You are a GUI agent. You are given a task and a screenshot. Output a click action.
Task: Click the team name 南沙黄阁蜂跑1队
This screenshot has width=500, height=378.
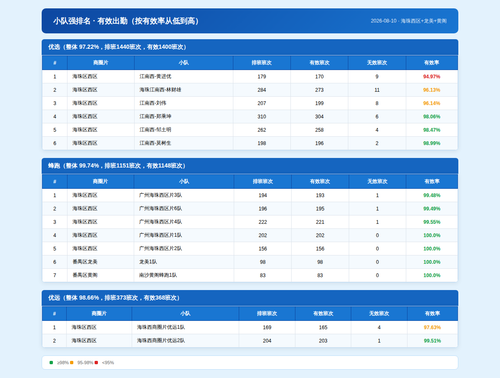coord(158,275)
